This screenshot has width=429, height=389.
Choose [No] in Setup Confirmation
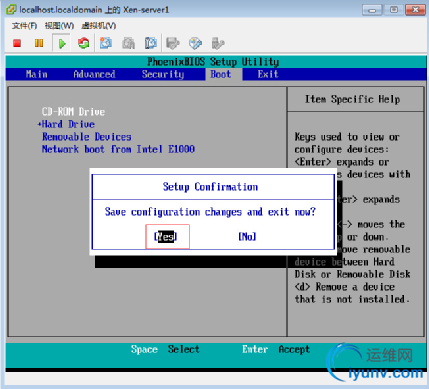[247, 237]
